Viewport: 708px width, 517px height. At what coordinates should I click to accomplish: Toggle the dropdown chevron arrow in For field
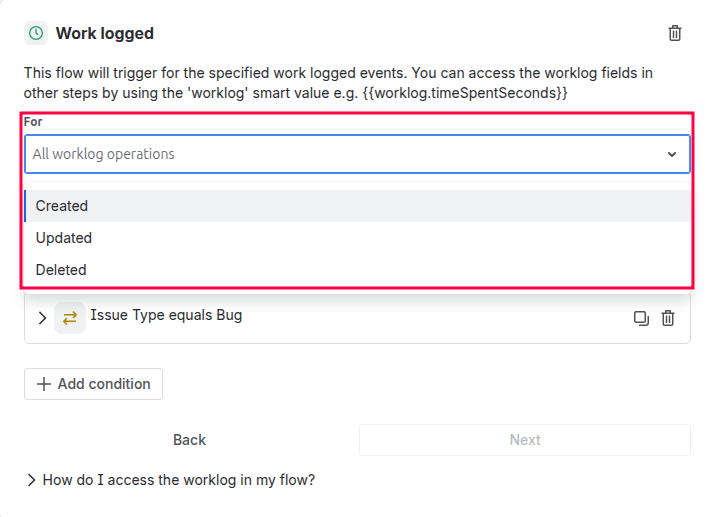point(672,154)
